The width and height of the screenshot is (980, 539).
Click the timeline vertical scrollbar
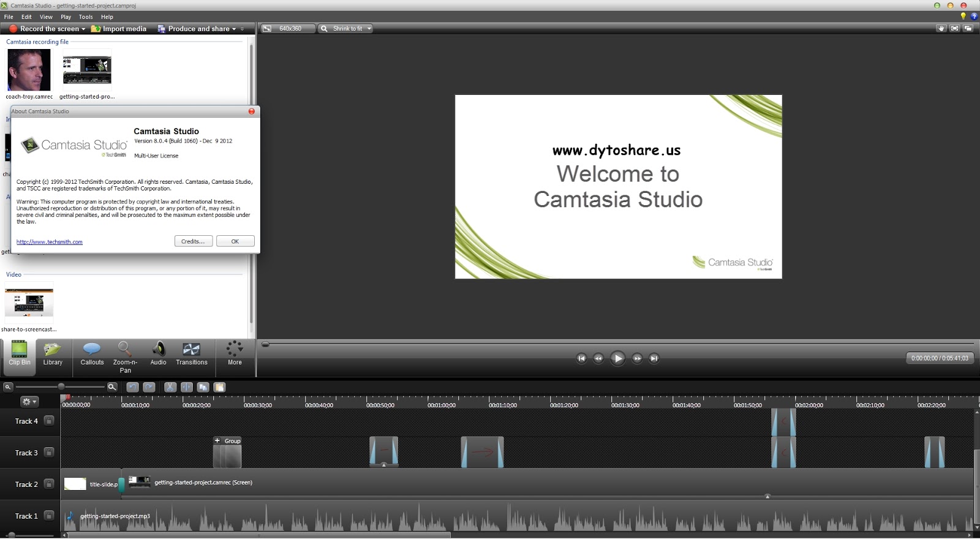click(x=976, y=469)
